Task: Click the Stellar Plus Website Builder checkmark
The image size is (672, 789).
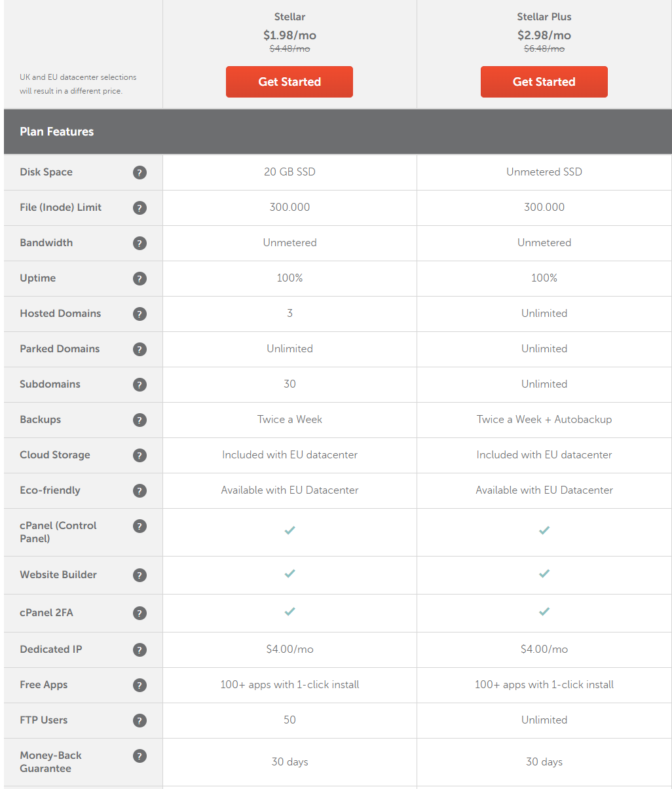Action: (x=544, y=574)
